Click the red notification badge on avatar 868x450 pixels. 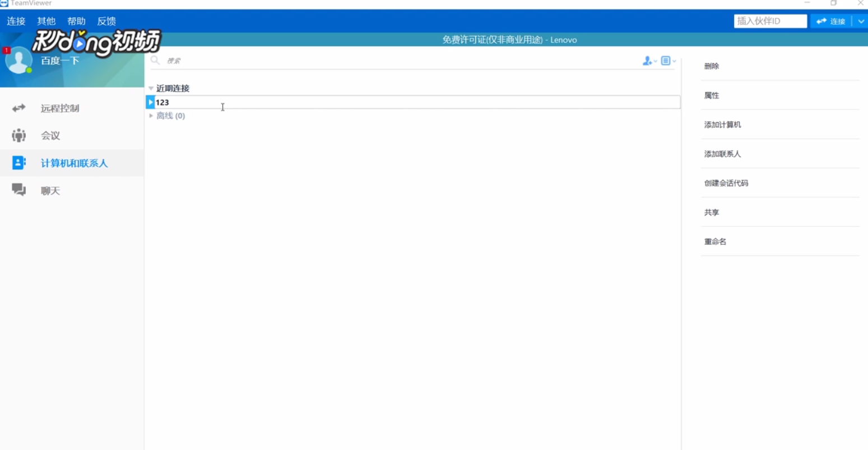tap(7, 50)
